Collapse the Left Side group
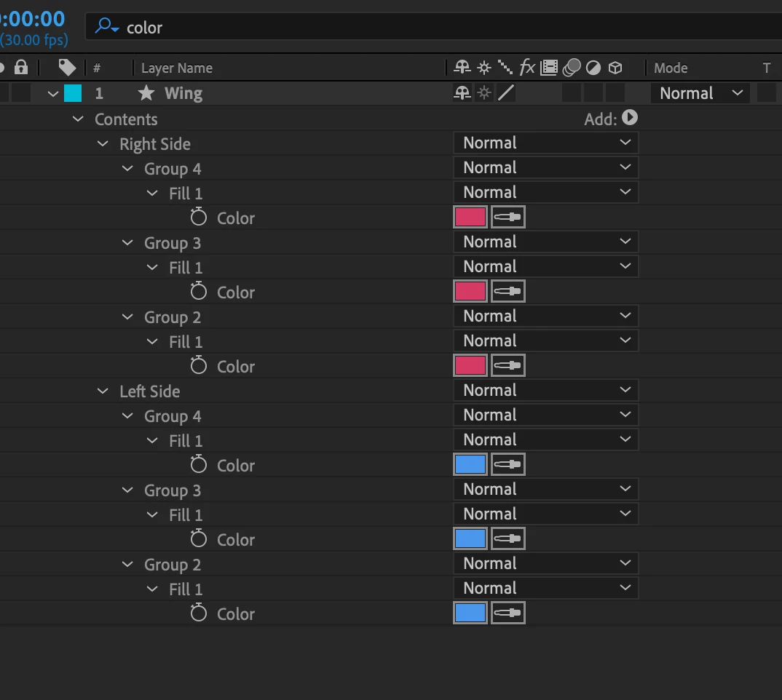 103,391
